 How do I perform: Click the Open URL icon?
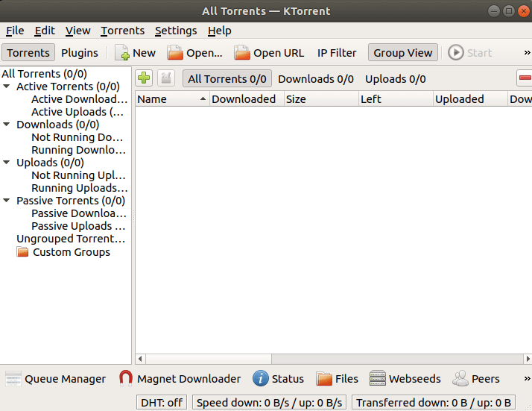click(x=242, y=53)
